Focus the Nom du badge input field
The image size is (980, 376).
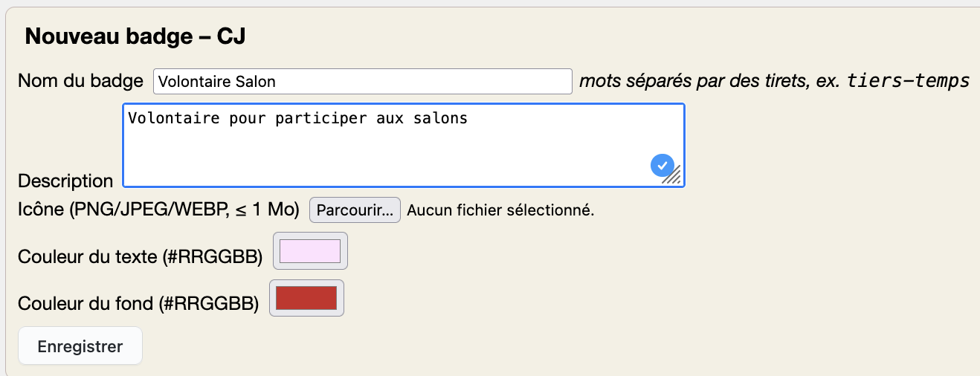(x=362, y=82)
